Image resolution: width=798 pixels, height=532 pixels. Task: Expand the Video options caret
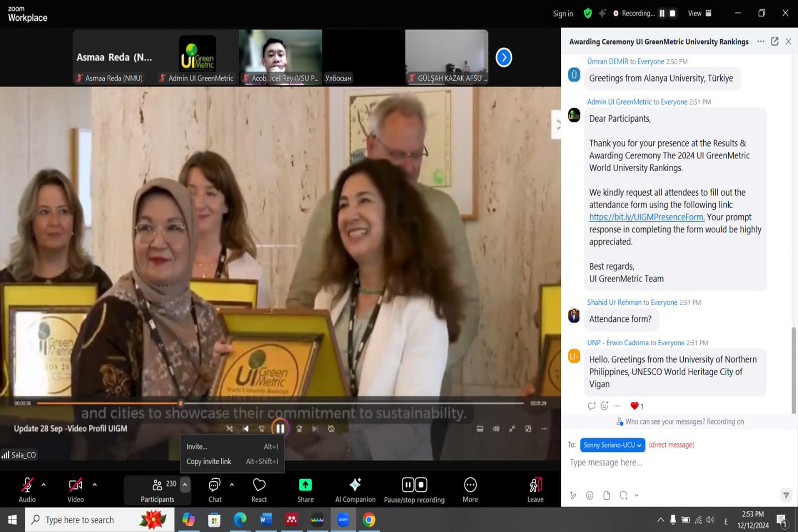95,485
